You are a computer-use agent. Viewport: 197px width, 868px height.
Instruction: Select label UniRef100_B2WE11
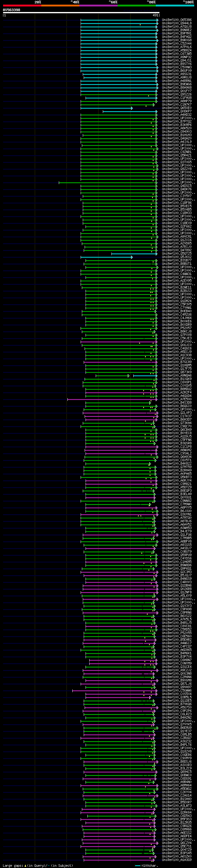[x=177, y=287]
